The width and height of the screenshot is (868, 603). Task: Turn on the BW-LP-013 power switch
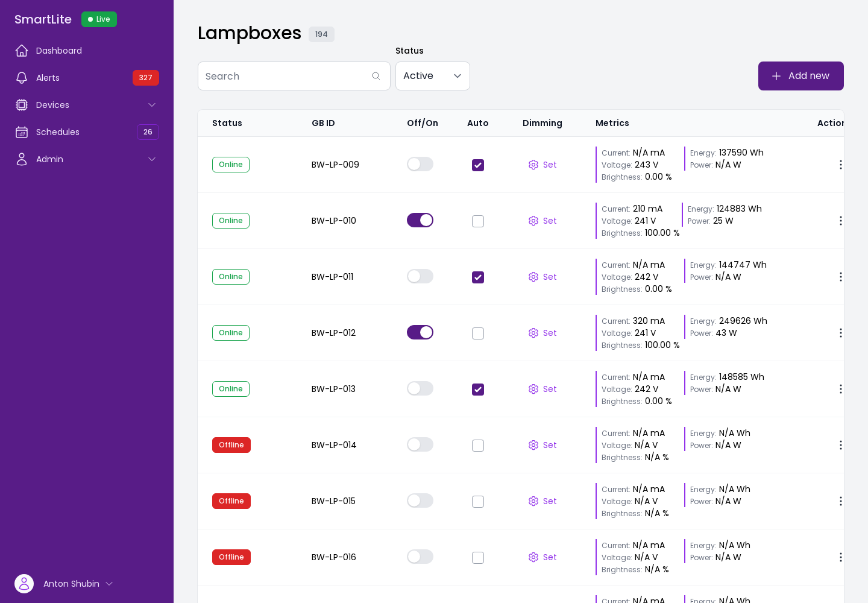click(x=420, y=388)
